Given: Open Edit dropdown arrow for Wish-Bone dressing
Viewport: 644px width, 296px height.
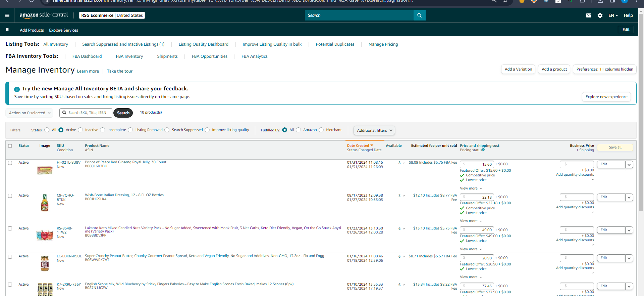Looking at the screenshot, I should (x=629, y=198).
